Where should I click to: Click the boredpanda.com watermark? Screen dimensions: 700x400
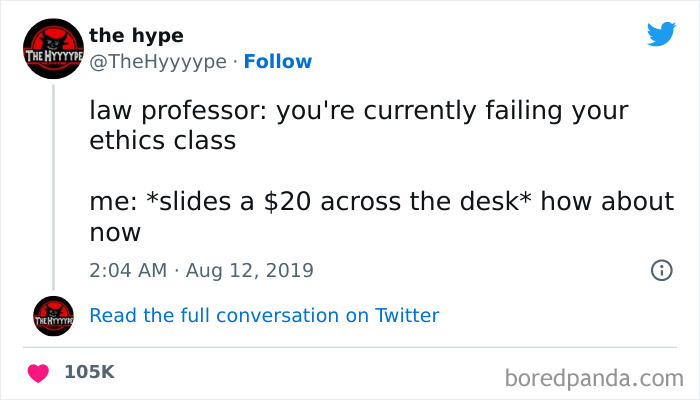pos(594,377)
